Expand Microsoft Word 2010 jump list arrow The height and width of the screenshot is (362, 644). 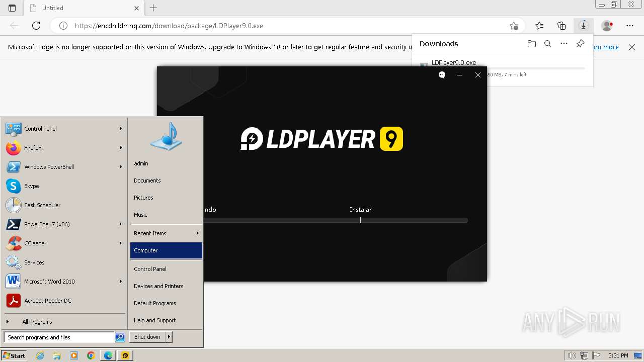point(121,282)
